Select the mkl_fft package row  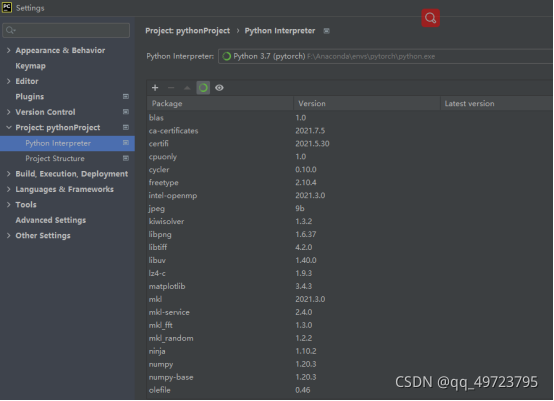tap(350, 325)
